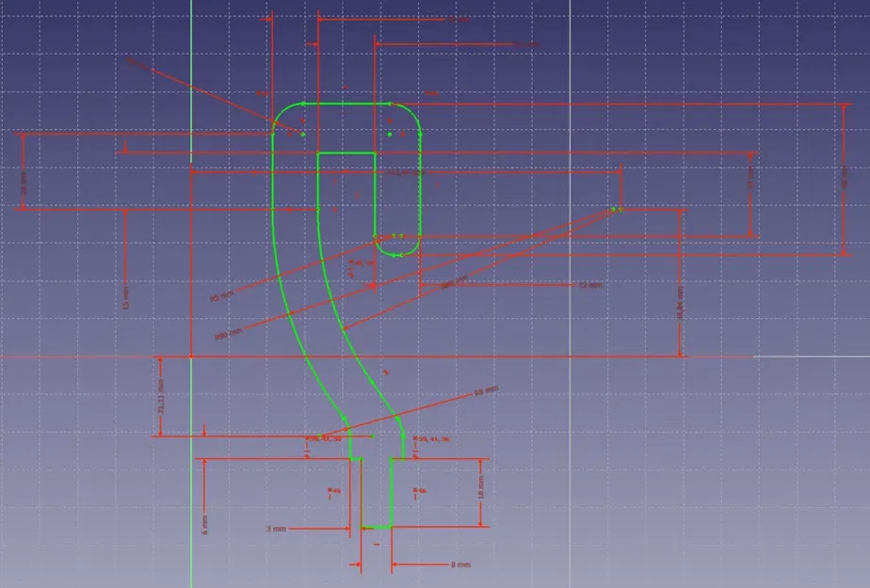Select the 111,46 mm horizontal dimension label

(x=406, y=173)
